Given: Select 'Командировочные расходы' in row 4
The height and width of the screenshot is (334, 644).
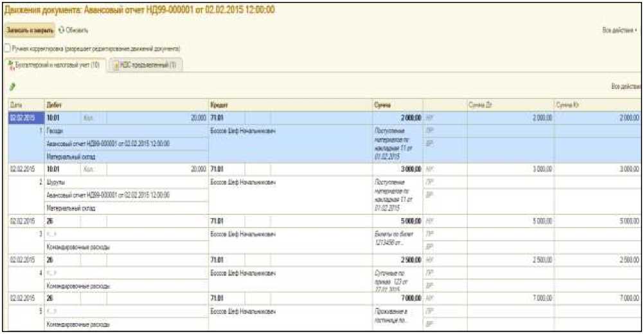Looking at the screenshot, I should (126, 286).
